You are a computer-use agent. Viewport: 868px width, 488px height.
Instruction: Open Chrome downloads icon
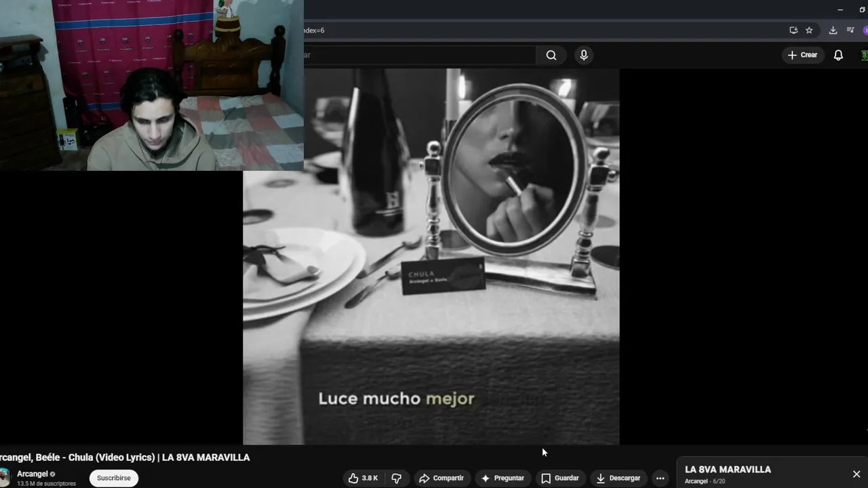[x=833, y=30]
